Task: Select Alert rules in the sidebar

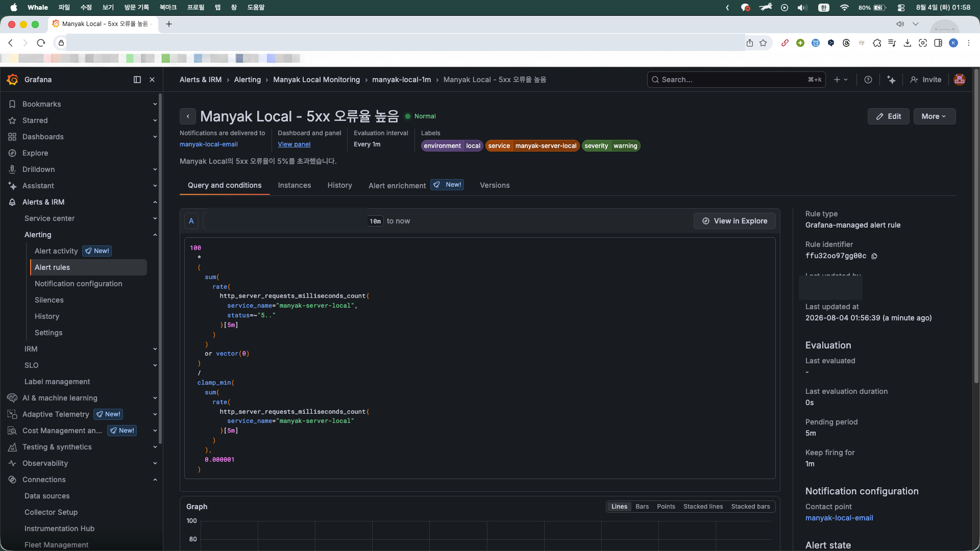Action: click(x=88, y=267)
